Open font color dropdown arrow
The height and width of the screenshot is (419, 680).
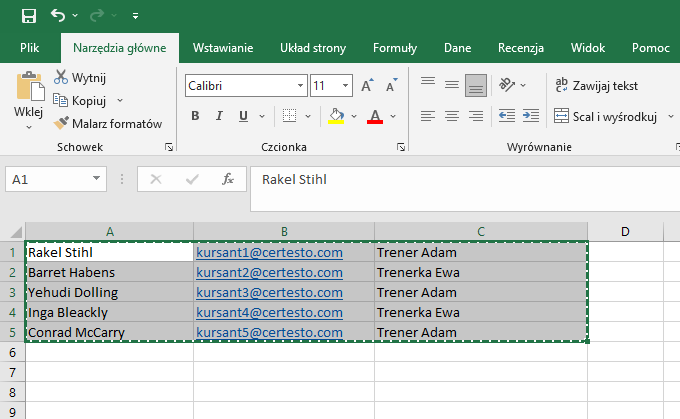click(393, 116)
